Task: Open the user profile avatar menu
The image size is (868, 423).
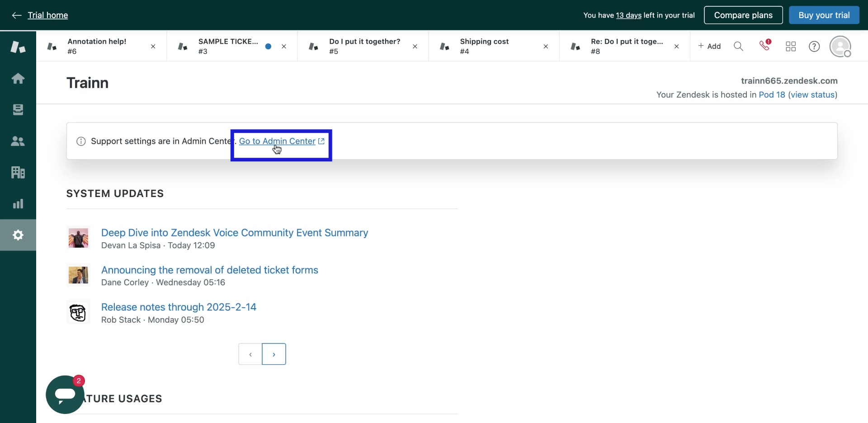Action: click(840, 46)
